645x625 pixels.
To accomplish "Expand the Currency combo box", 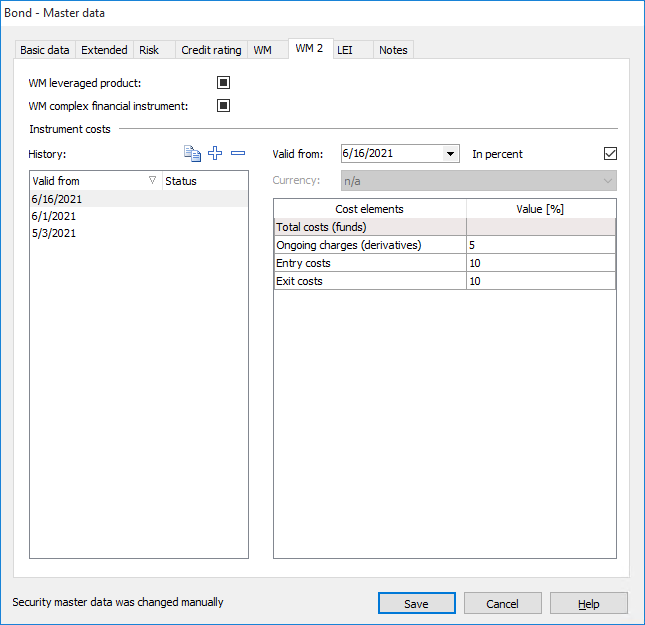I will tap(606, 181).
